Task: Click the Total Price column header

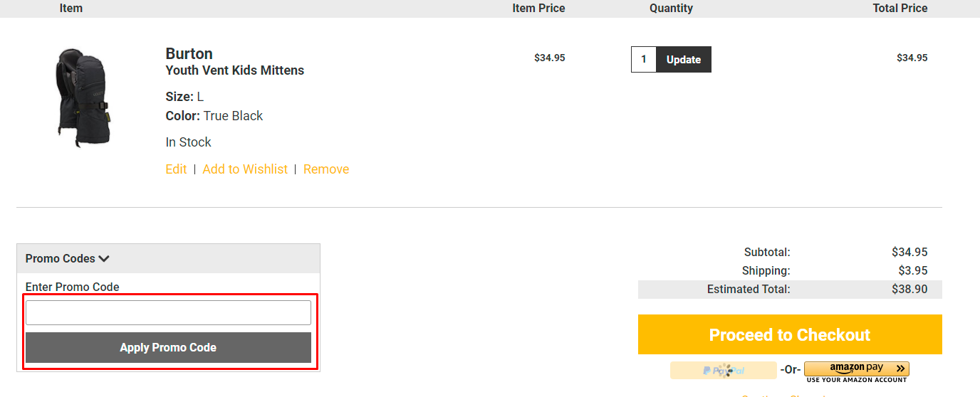Action: tap(900, 9)
